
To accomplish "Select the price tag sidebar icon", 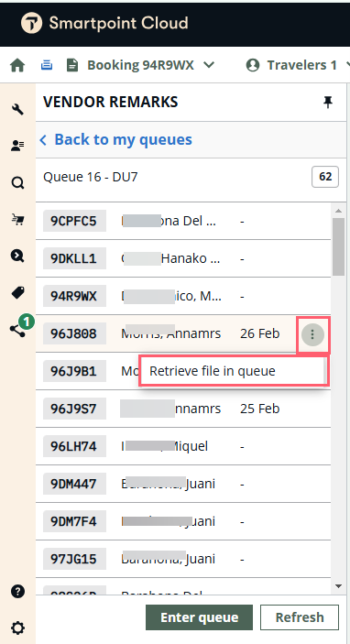I will point(17,293).
